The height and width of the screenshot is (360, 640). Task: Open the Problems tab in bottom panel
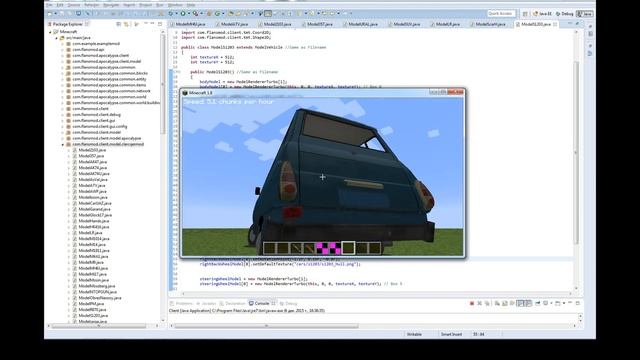tap(181, 303)
